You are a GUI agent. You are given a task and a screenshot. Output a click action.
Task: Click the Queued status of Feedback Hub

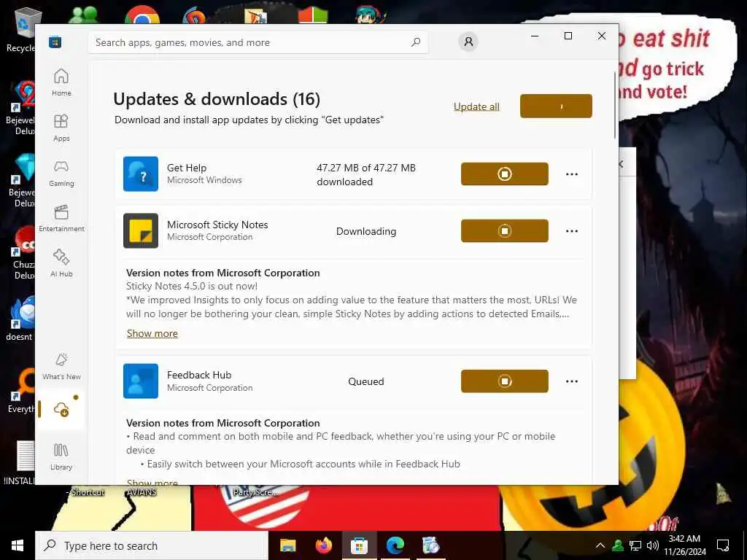point(366,381)
